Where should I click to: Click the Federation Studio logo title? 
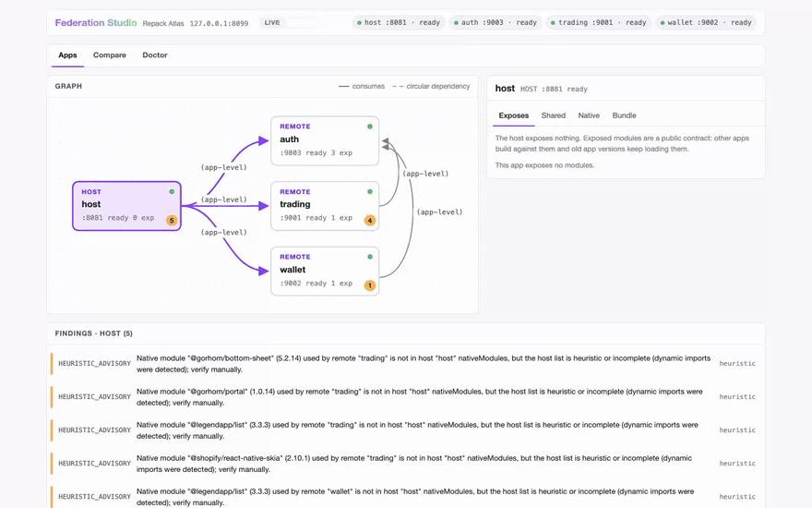tap(96, 23)
